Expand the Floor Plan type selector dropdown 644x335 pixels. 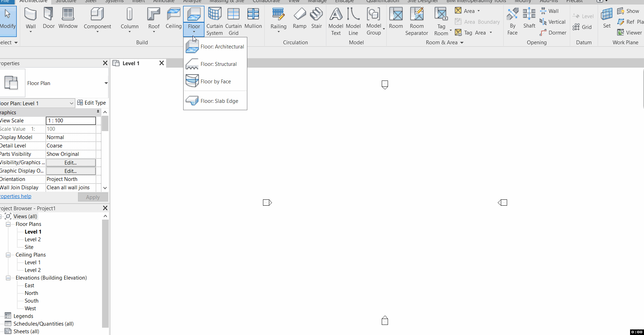click(x=106, y=83)
